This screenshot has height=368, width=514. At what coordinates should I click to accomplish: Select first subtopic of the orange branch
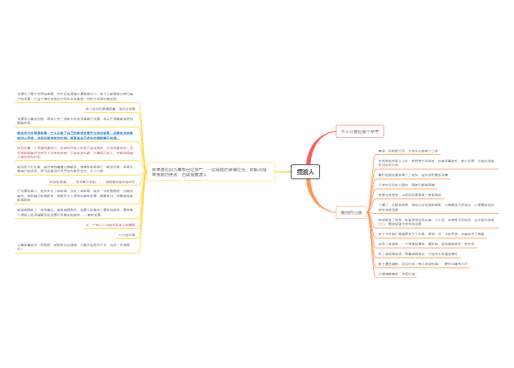[x=408, y=151]
